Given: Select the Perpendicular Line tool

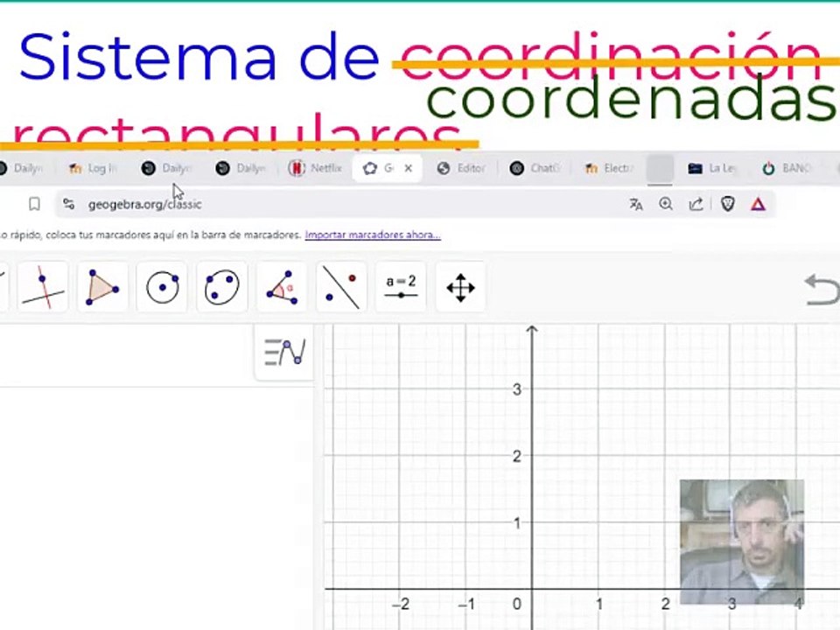Looking at the screenshot, I should 43,287.
